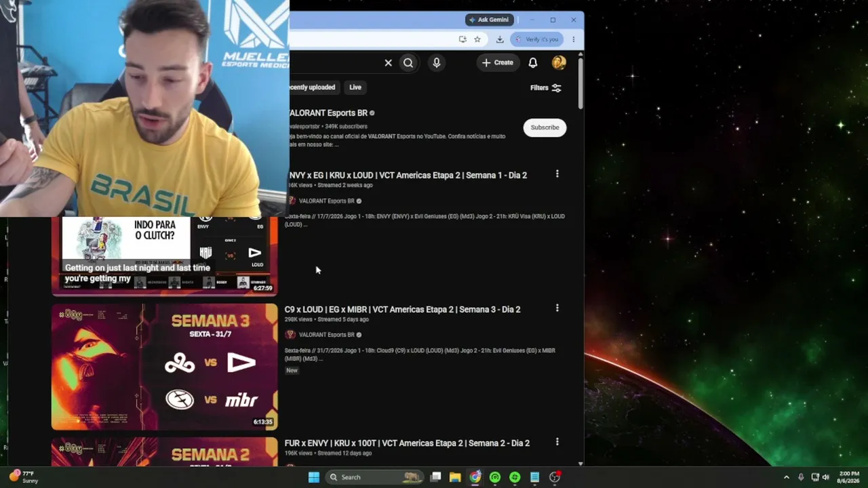Open the Windows Start menu

coord(314,477)
